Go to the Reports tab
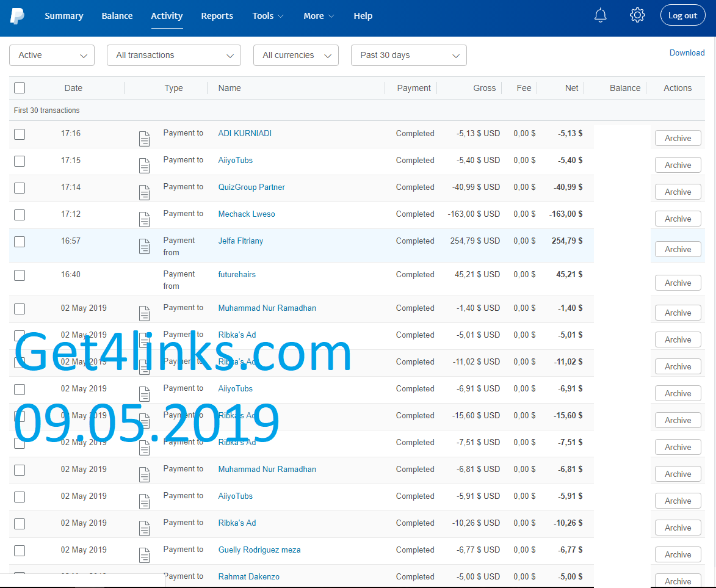Image resolution: width=716 pixels, height=588 pixels. pyautogui.click(x=217, y=16)
